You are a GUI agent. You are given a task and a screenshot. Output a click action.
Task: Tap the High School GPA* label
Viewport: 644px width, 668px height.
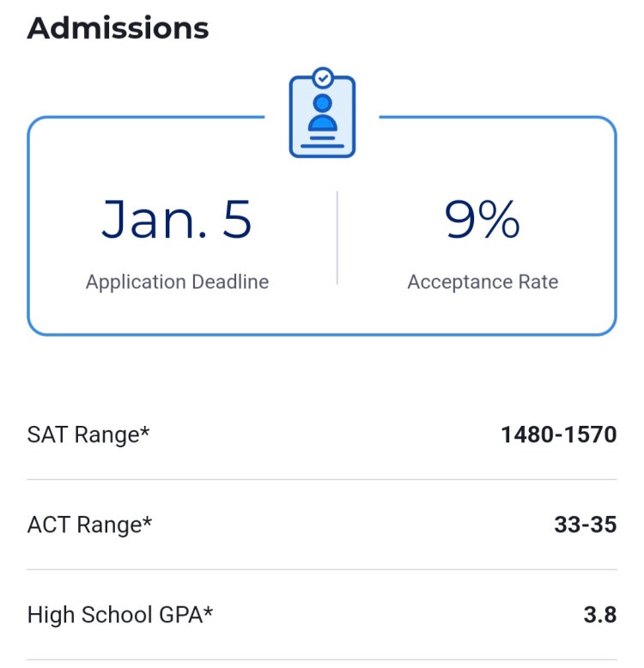point(120,615)
